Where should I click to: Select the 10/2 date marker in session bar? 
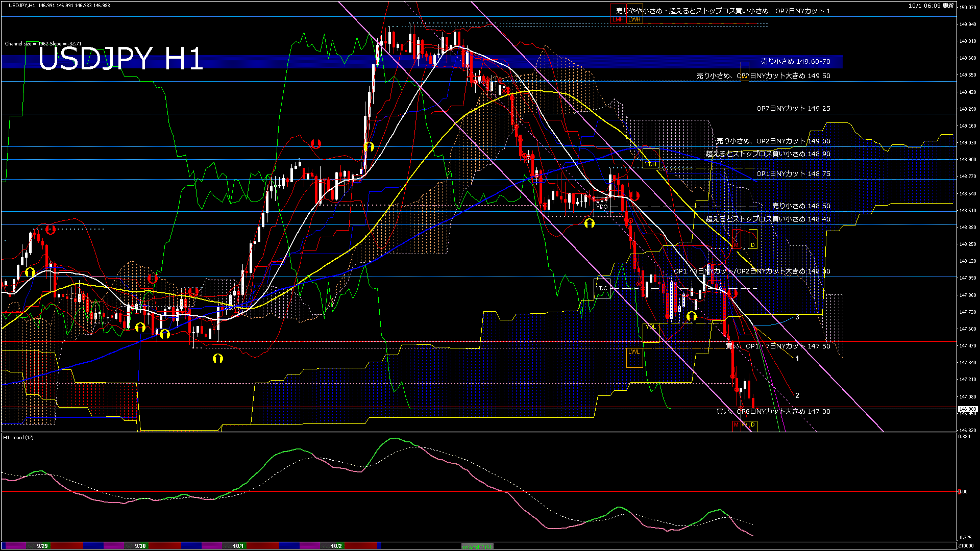point(336,546)
